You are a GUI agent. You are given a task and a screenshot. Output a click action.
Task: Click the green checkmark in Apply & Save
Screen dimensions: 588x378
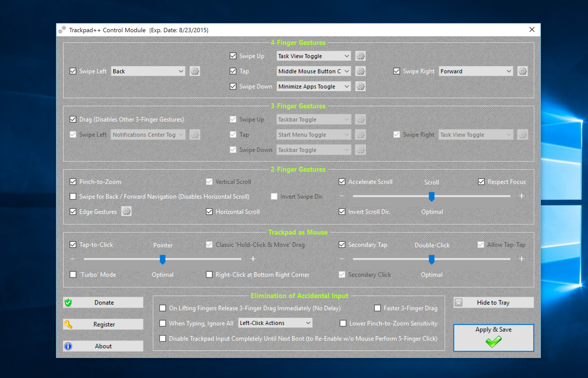(x=493, y=342)
